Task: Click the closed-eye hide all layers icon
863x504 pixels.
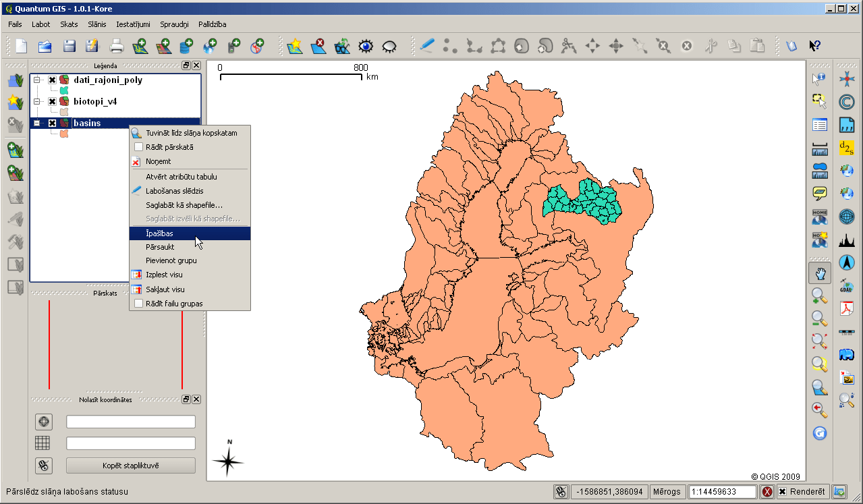Action: click(x=389, y=46)
